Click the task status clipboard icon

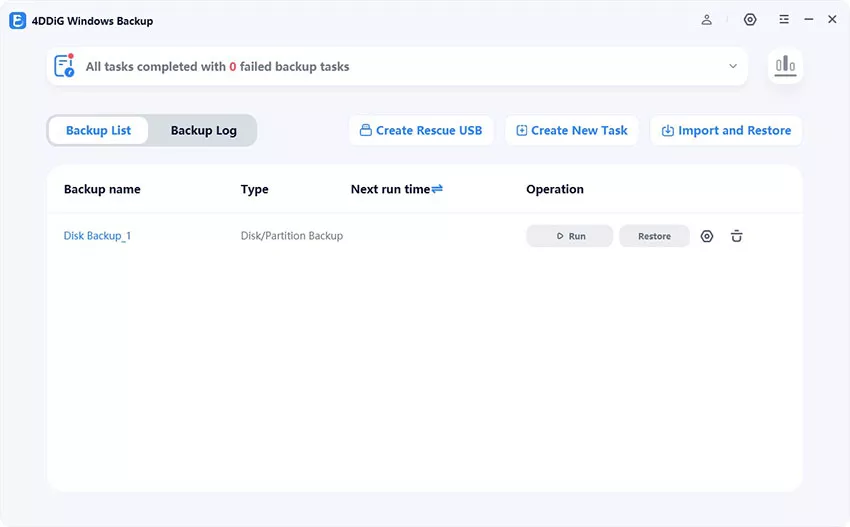pyautogui.click(x=65, y=66)
